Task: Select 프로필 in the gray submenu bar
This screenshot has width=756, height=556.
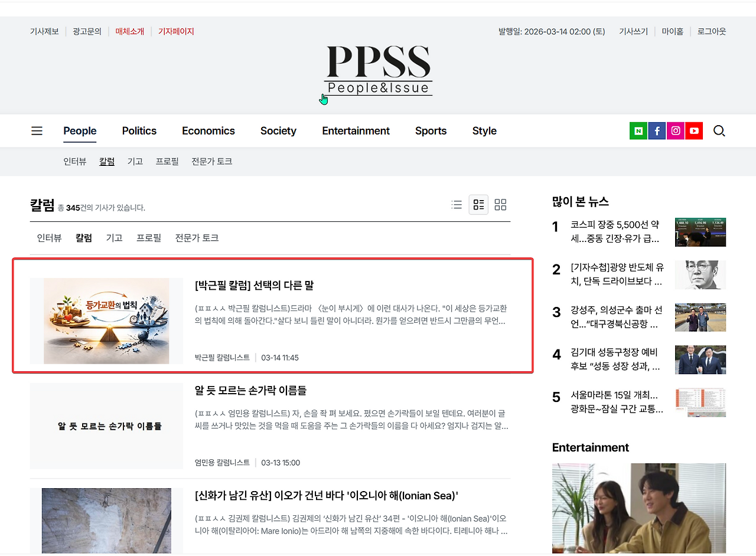Action: coord(167,161)
